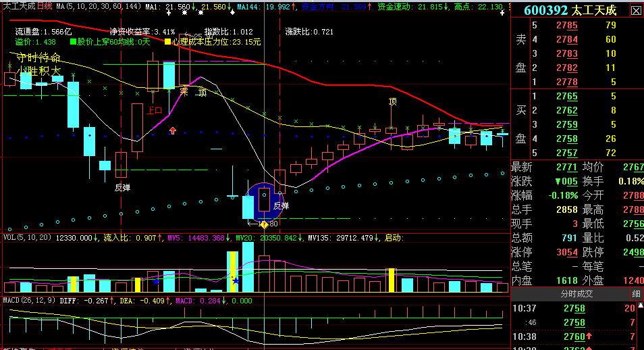Select sell level 5 price 2785
This screenshot has height=350, width=644.
coord(567,26)
